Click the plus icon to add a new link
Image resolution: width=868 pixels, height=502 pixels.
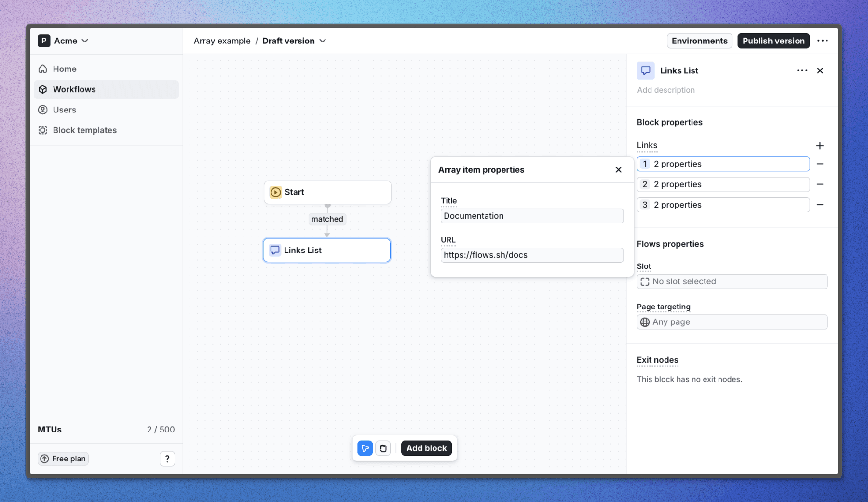tap(820, 145)
